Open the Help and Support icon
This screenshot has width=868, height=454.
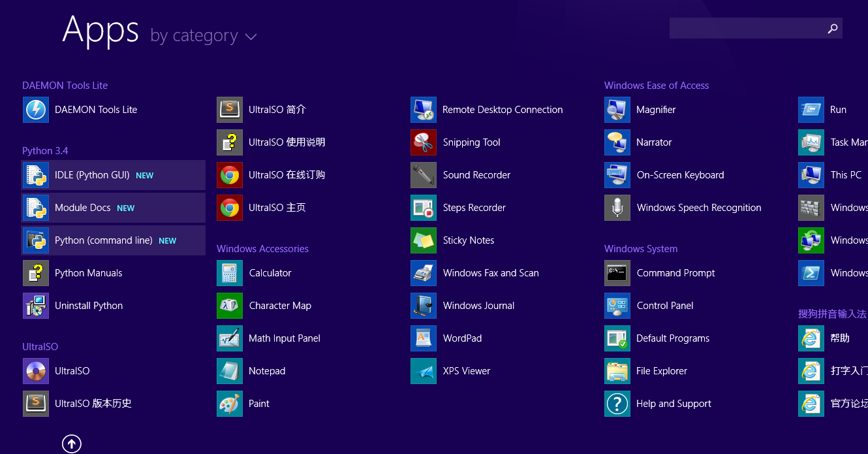click(x=617, y=404)
